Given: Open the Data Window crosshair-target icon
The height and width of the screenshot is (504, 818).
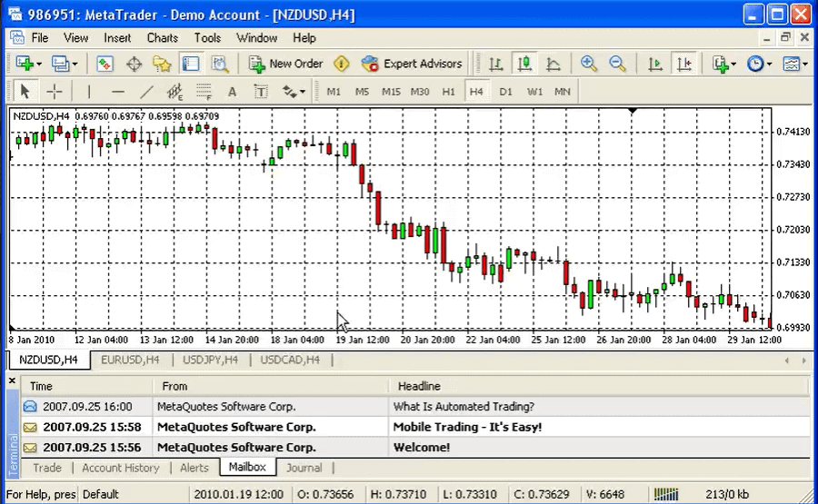Looking at the screenshot, I should tap(135, 64).
